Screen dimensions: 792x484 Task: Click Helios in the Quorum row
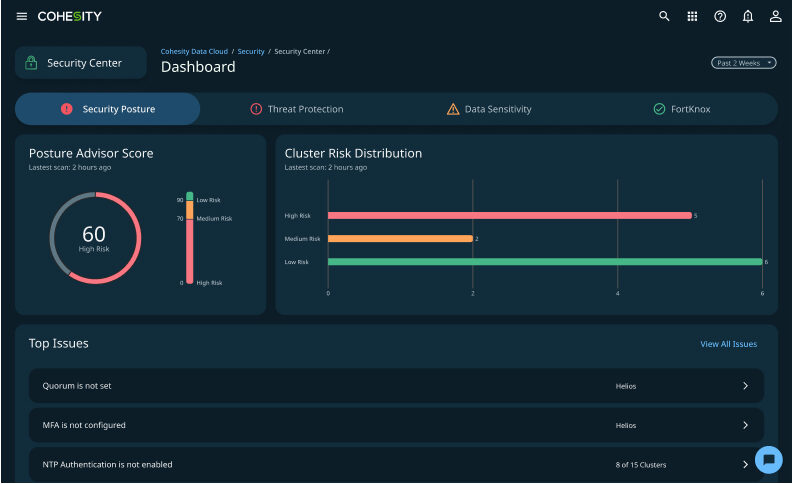[x=626, y=386]
